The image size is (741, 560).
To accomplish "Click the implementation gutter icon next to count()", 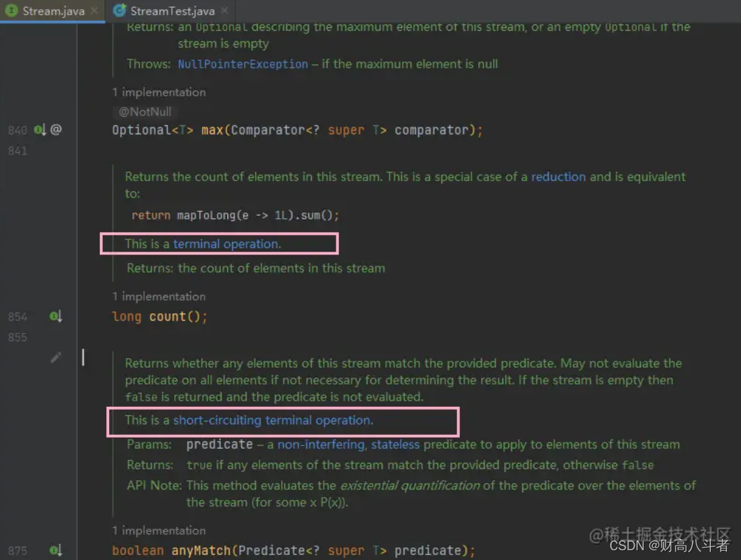I will pyautogui.click(x=55, y=317).
